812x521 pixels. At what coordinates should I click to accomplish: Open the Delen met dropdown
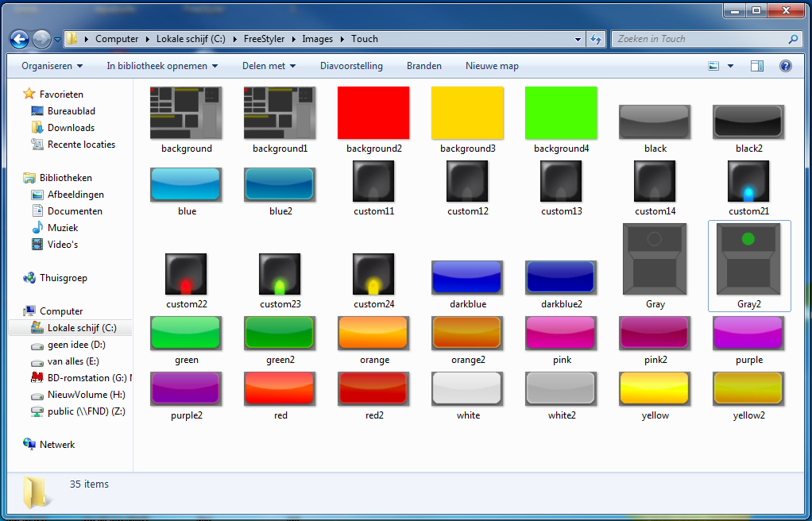coord(269,66)
